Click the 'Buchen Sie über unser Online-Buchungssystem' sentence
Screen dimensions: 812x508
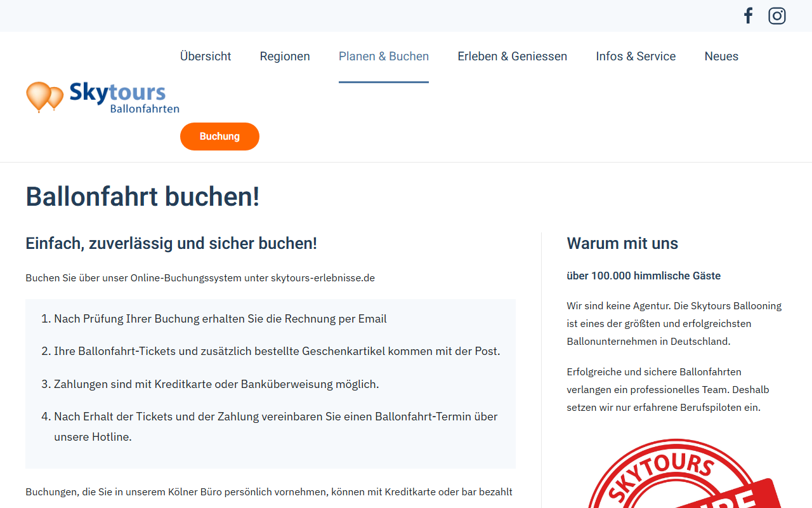click(200, 278)
